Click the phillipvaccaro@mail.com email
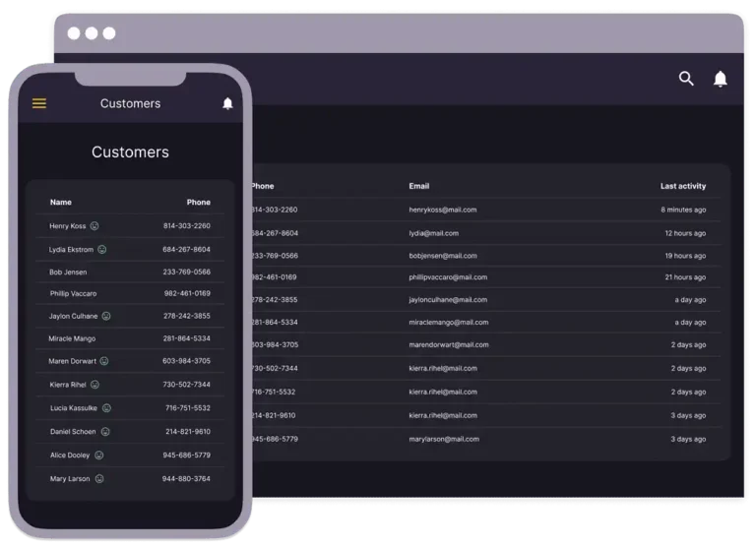 [448, 277]
